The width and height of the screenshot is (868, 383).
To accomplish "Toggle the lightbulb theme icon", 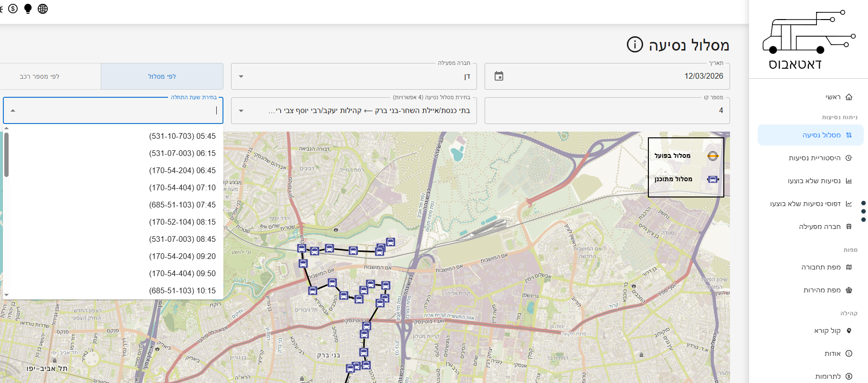I will coord(28,9).
